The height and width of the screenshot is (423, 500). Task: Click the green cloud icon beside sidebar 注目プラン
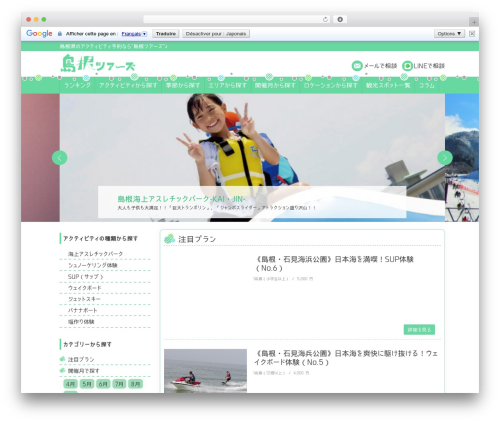(x=62, y=359)
